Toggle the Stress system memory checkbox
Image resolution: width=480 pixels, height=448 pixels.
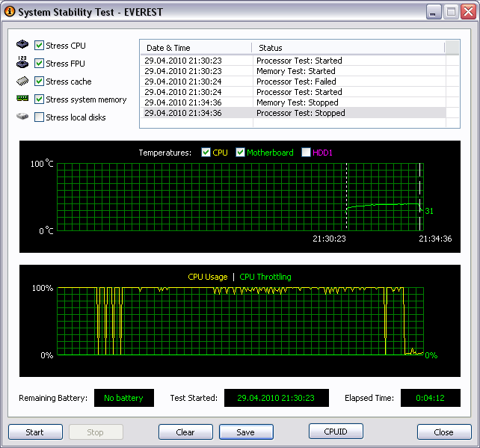tap(39, 99)
